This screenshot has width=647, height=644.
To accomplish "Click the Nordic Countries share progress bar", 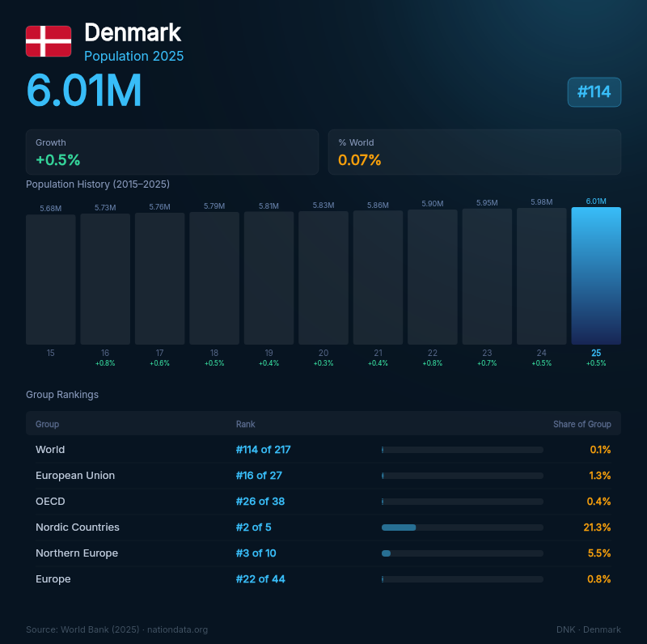I will (x=462, y=527).
